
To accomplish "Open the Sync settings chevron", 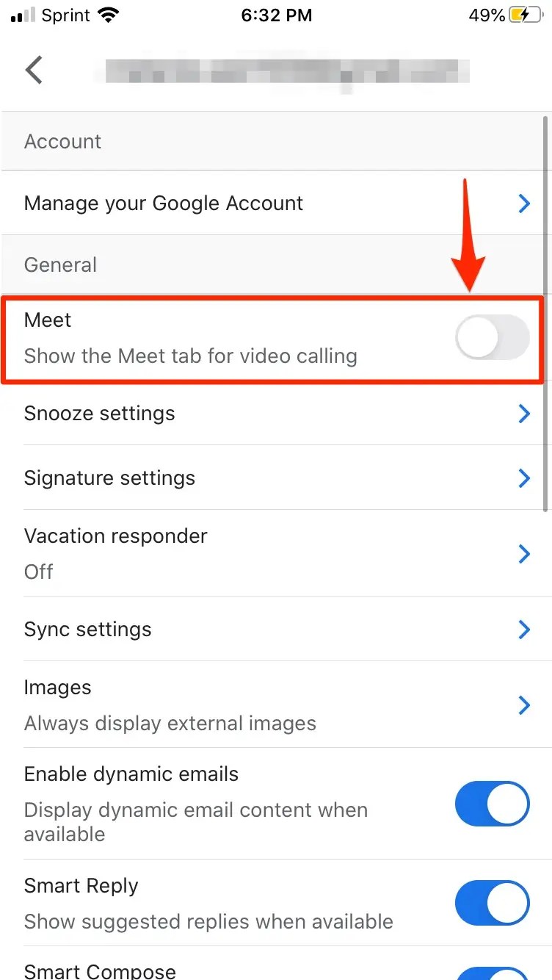I will 524,630.
